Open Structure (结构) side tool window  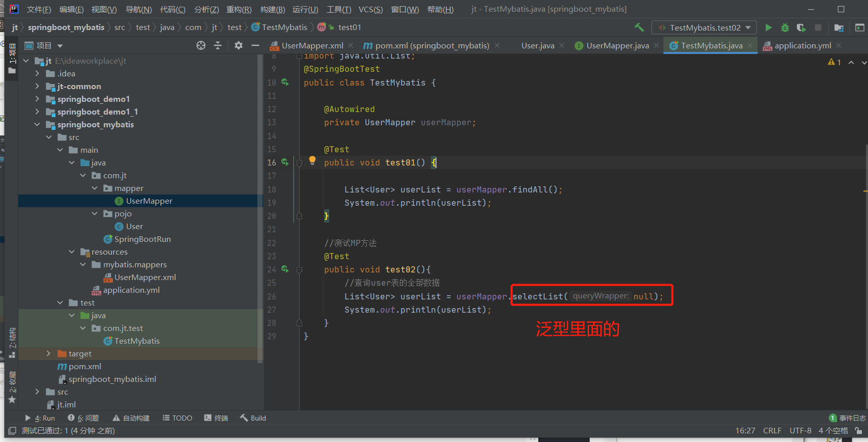click(x=12, y=342)
